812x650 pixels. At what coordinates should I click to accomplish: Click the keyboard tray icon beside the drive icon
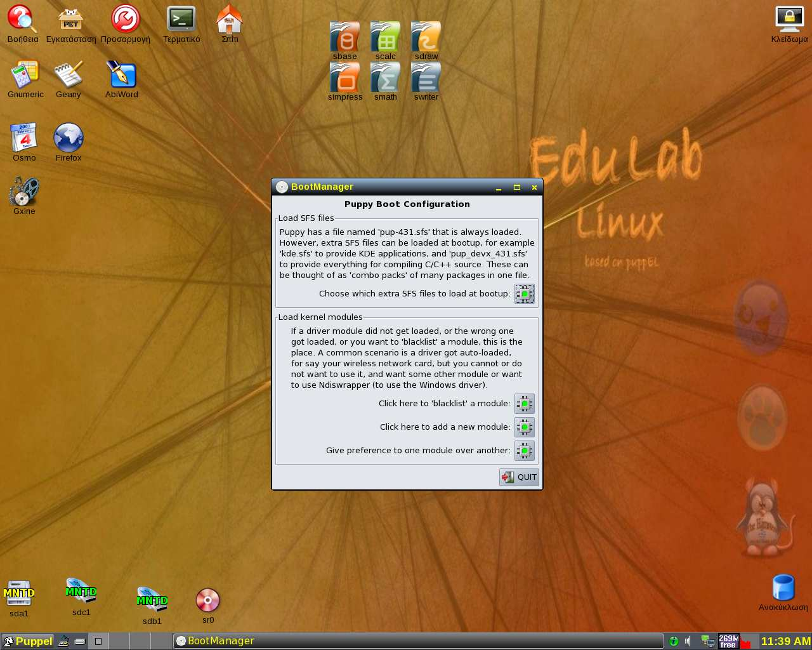pos(80,641)
